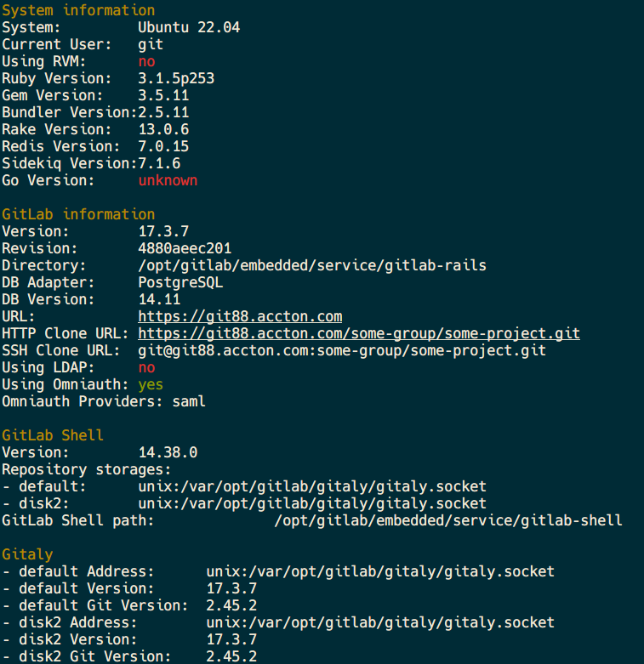The height and width of the screenshot is (664, 644).
Task: Click the disk2 Address gitaly.socket path
Action: tap(380, 622)
